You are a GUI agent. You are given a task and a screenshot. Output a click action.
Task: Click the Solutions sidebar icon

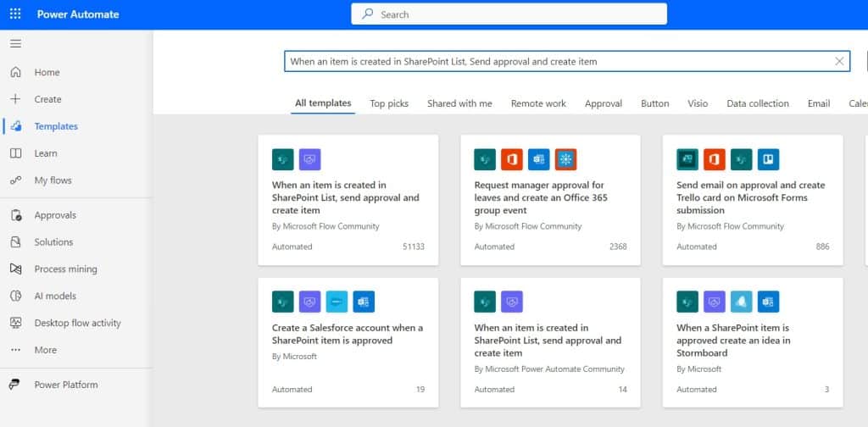(x=15, y=241)
